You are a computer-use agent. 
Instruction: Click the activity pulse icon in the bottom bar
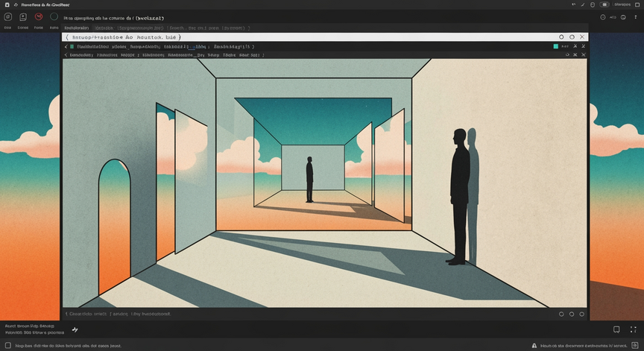pos(75,329)
